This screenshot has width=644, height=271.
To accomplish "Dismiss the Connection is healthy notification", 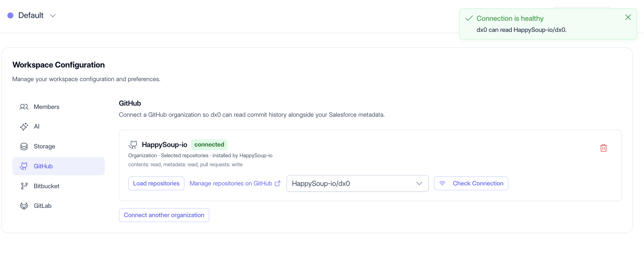I will tap(628, 17).
